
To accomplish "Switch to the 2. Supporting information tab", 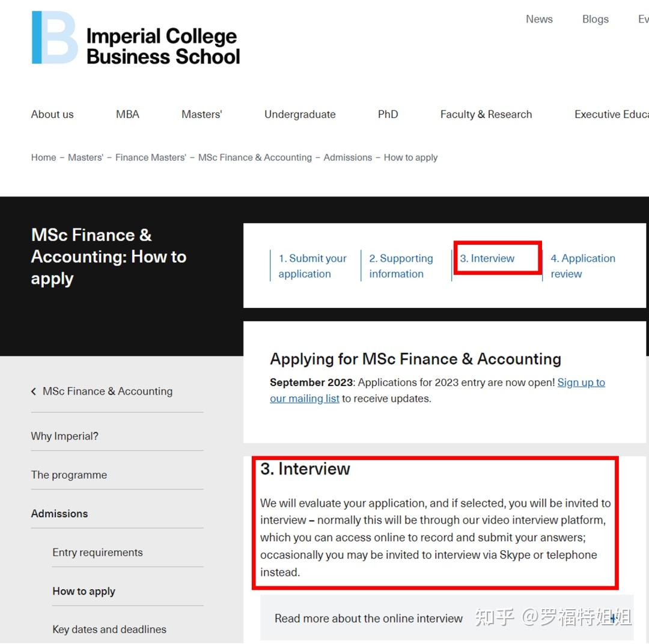I will pos(401,266).
